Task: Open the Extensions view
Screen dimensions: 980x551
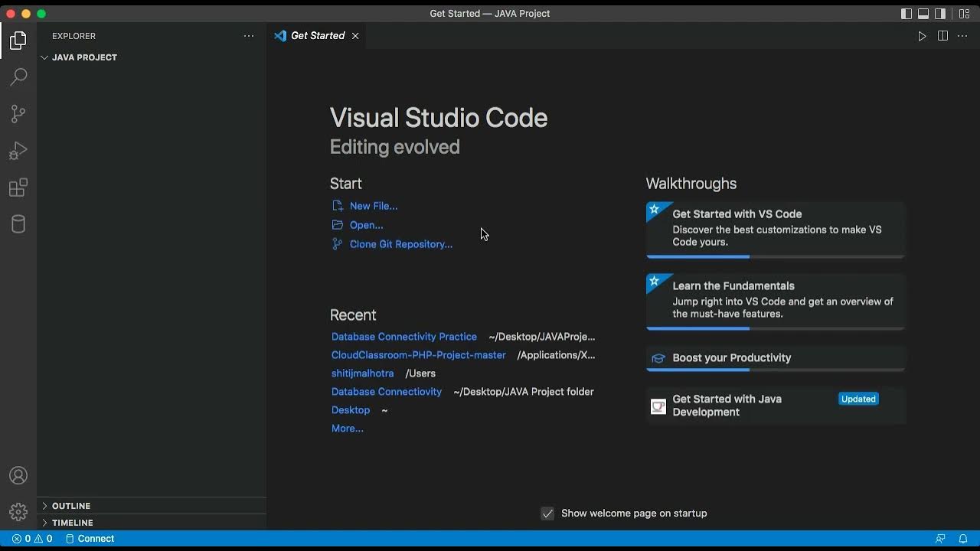Action: [18, 187]
